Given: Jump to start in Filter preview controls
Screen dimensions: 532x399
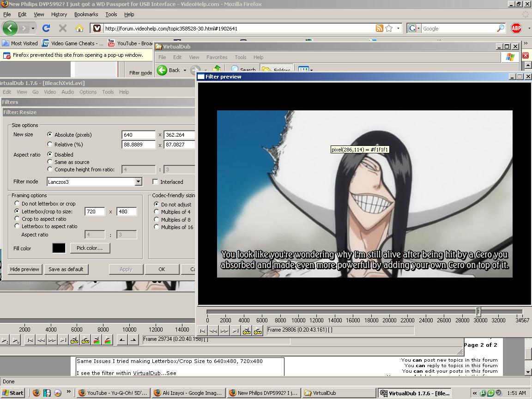Looking at the screenshot, I should point(202,331).
